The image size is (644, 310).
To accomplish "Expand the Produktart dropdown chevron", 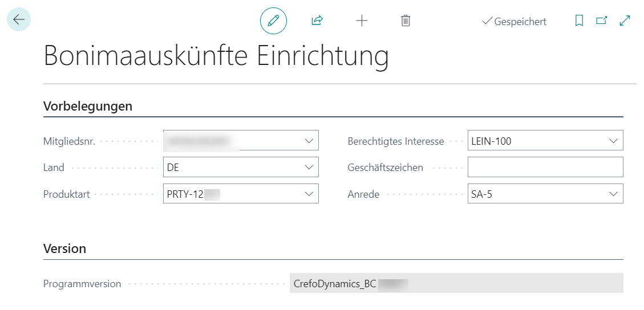I will pos(309,194).
